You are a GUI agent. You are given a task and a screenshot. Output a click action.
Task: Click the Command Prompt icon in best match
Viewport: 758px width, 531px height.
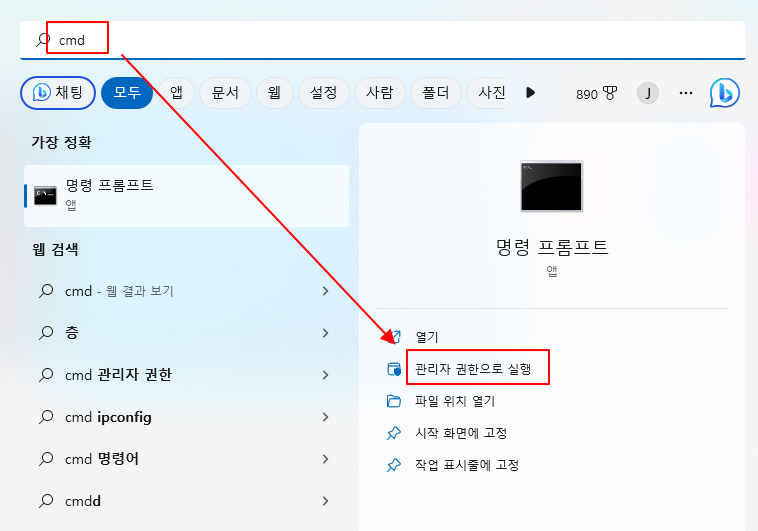click(45, 196)
